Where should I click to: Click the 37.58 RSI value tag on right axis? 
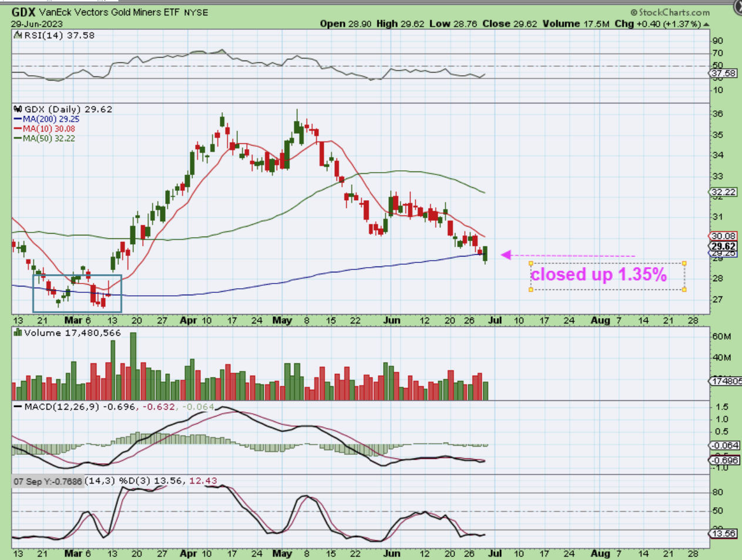[723, 73]
